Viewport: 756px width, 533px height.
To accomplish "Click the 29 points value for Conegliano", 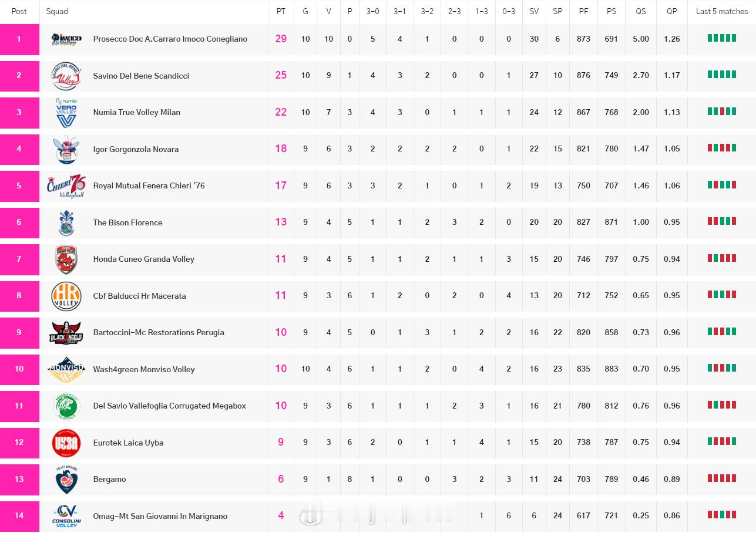I will pos(281,39).
